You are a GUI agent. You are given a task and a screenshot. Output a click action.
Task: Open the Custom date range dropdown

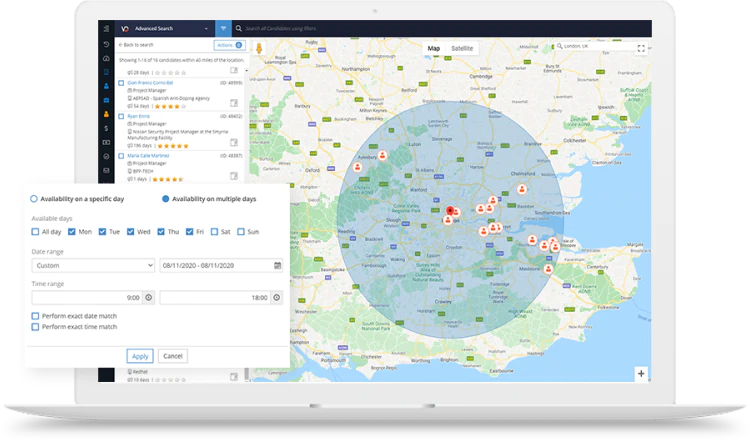tap(93, 265)
